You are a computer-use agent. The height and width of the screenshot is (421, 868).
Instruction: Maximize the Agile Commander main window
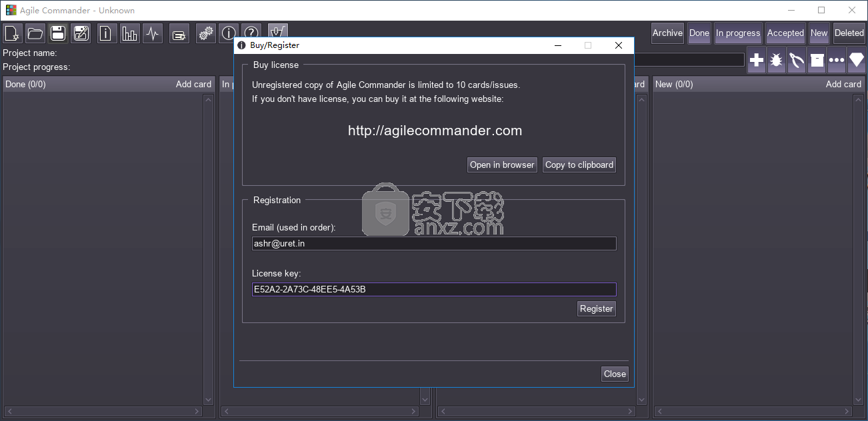tap(821, 10)
